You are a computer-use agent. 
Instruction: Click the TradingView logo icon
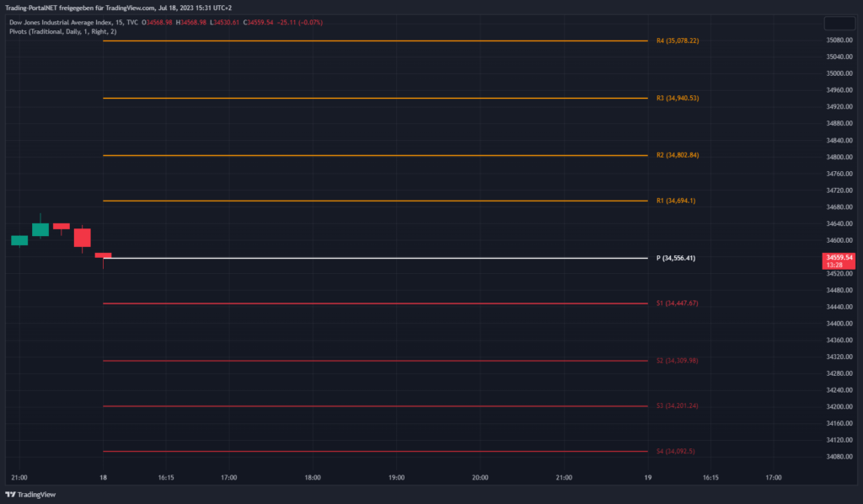click(10, 495)
